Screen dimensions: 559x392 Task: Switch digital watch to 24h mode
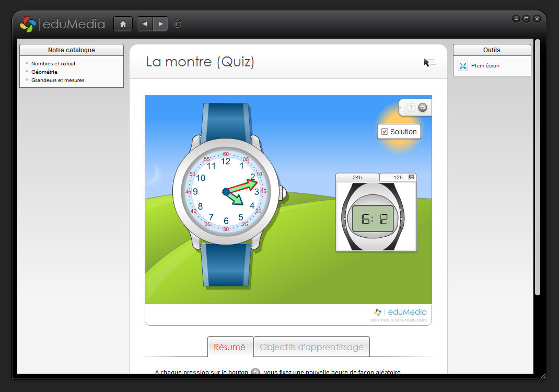[357, 177]
